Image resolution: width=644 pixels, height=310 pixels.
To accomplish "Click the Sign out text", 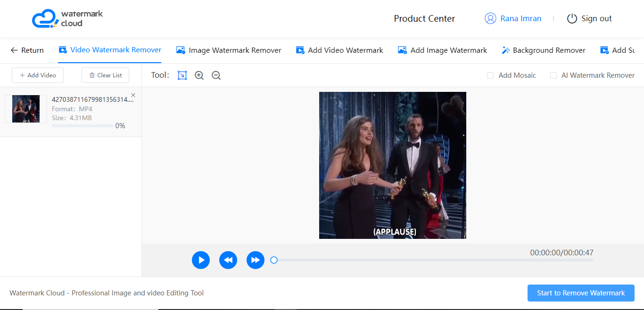I will click(596, 18).
